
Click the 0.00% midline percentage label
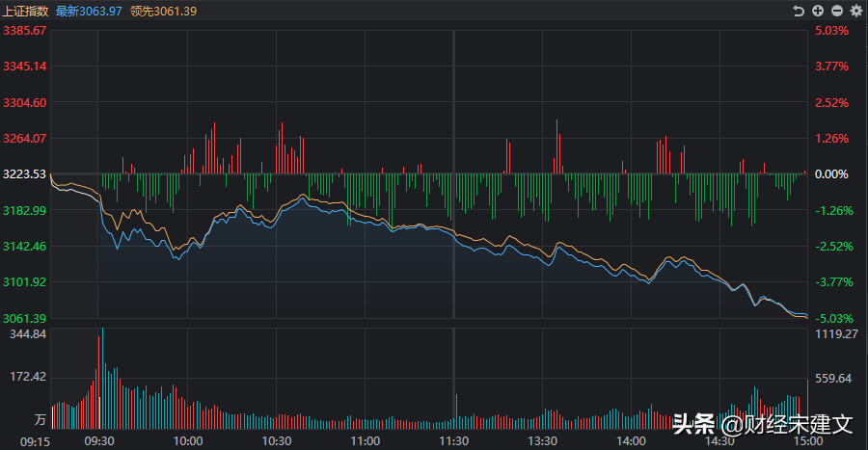830,174
